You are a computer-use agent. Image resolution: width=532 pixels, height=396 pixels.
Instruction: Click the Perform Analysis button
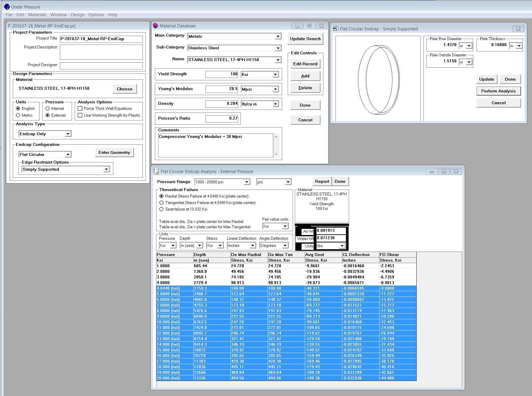click(498, 91)
